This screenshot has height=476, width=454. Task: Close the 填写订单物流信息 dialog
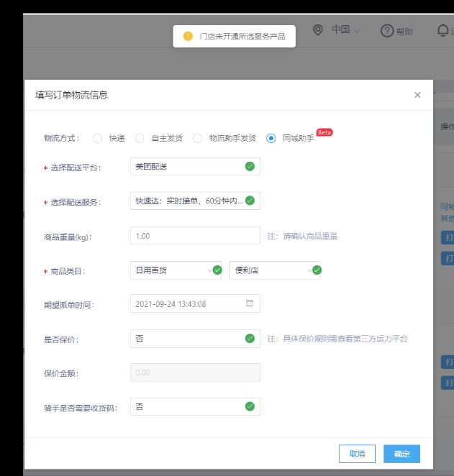(x=417, y=95)
